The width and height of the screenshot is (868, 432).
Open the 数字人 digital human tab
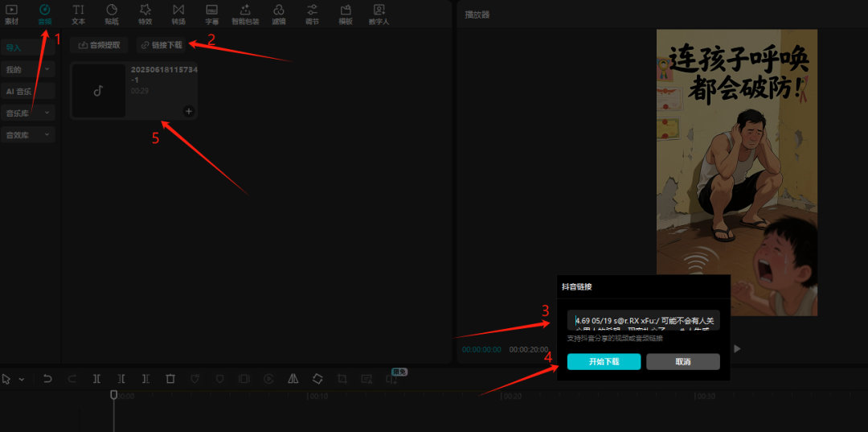(379, 14)
